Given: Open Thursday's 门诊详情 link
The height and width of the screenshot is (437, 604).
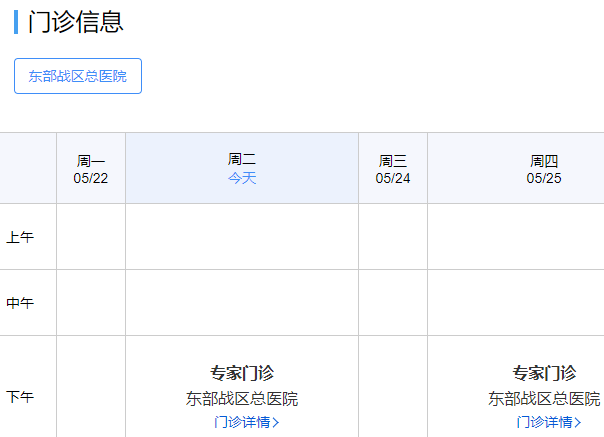Looking at the screenshot, I should pos(544,422).
